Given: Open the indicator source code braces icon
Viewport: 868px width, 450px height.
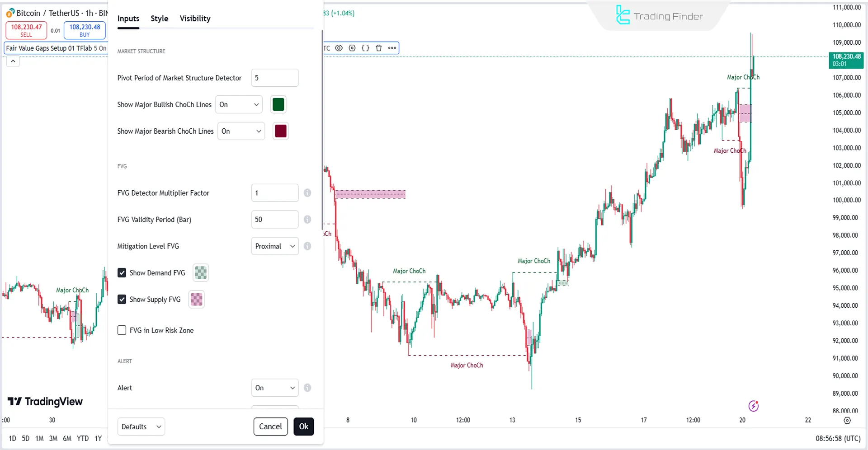Looking at the screenshot, I should point(365,47).
